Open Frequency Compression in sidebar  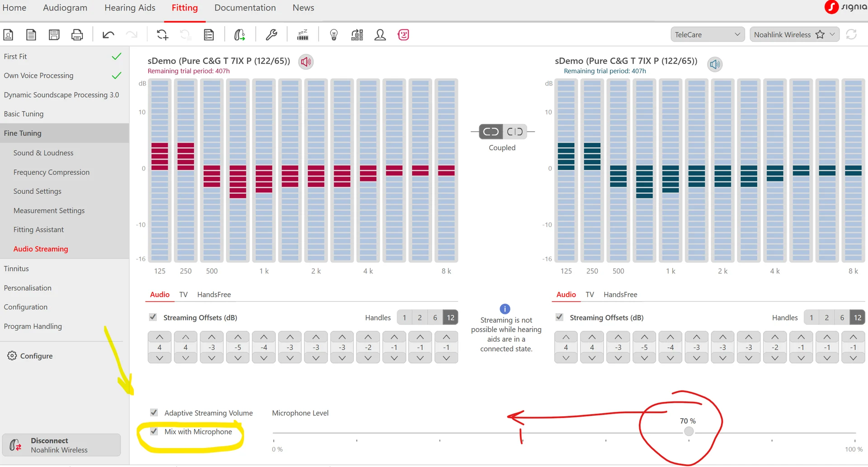click(x=52, y=172)
